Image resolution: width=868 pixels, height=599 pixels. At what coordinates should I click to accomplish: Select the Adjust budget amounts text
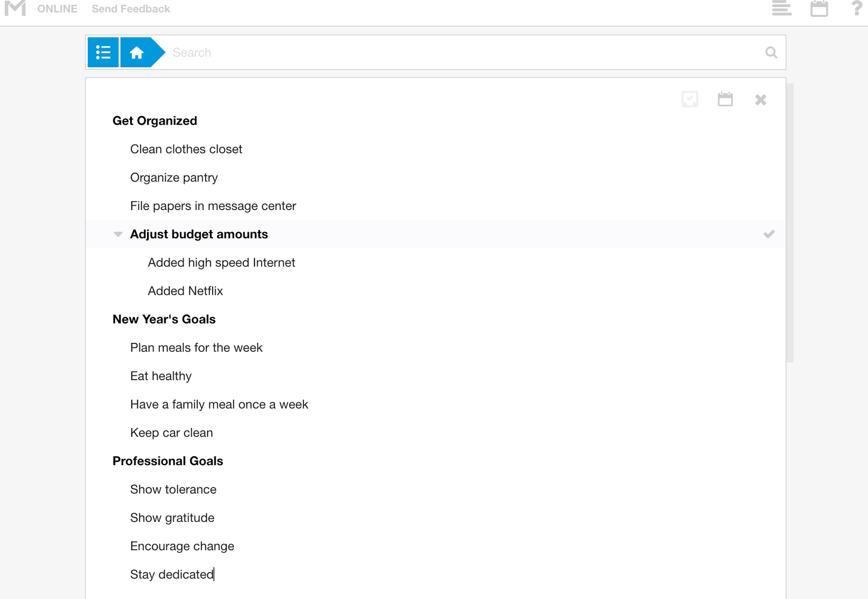[199, 234]
